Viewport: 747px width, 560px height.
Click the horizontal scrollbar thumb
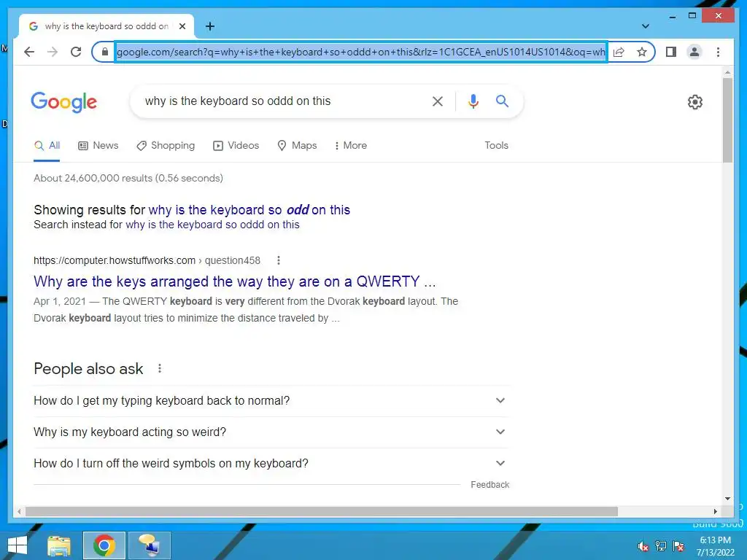pyautogui.click(x=322, y=511)
